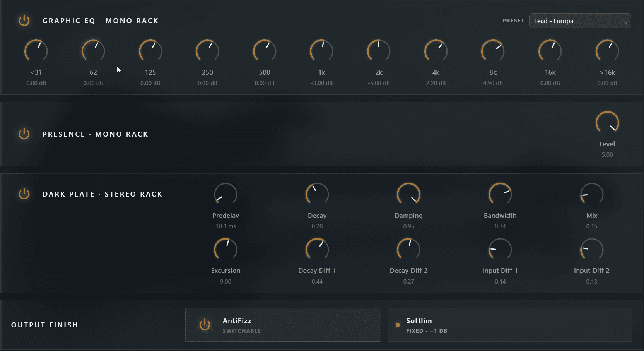Click the 0.27 Decay Diff 2 value
Image resolution: width=644 pixels, height=351 pixels.
pos(408,282)
